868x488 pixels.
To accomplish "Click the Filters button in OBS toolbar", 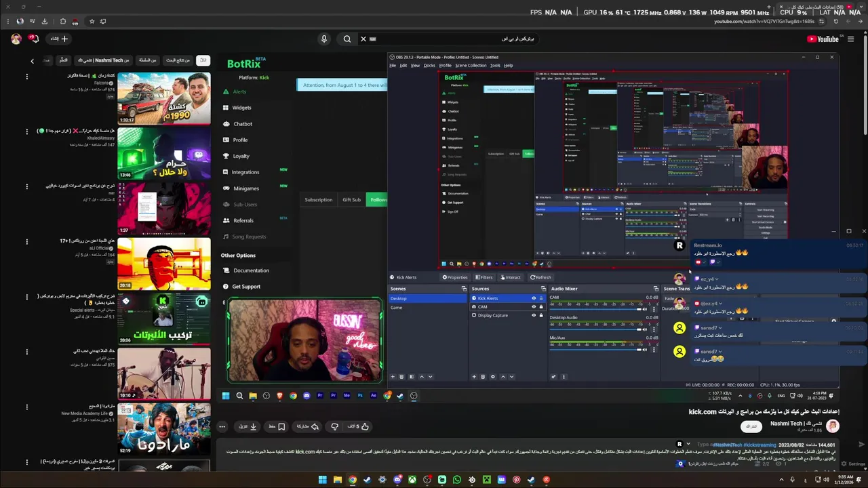I will tap(484, 277).
